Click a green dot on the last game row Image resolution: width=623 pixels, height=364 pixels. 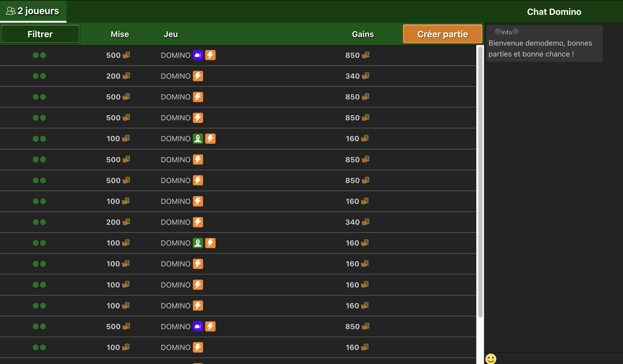click(x=35, y=347)
